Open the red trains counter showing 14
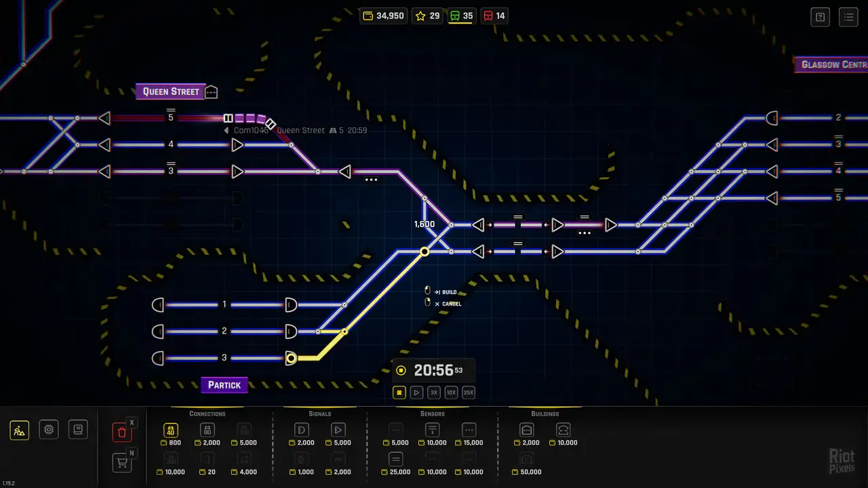The height and width of the screenshot is (488, 868). (494, 16)
